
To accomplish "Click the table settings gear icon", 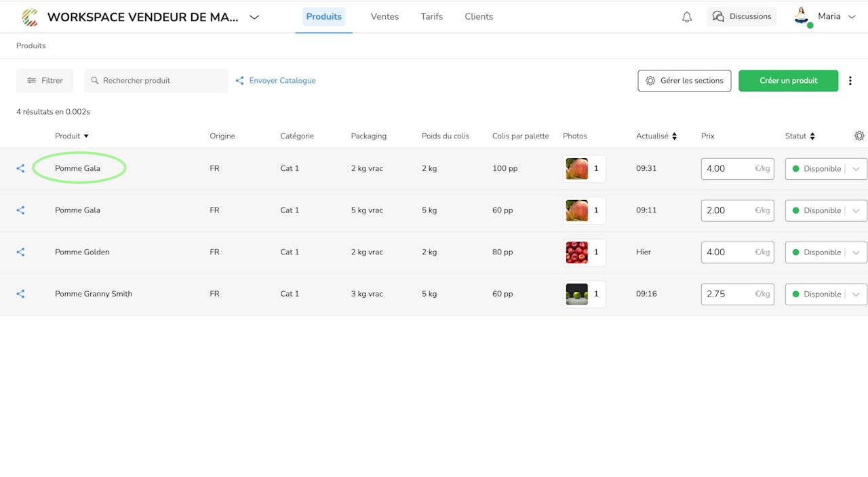I will (859, 136).
